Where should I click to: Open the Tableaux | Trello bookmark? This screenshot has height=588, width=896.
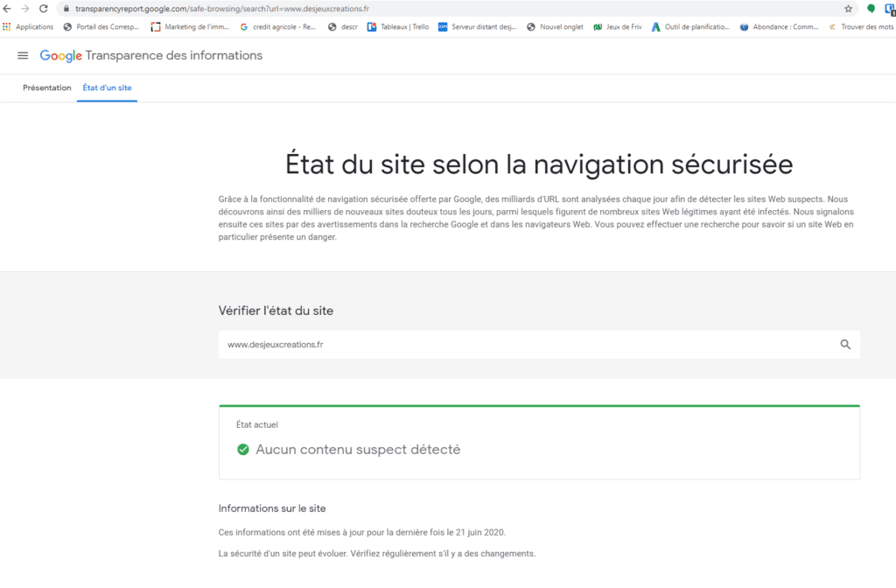coord(398,27)
